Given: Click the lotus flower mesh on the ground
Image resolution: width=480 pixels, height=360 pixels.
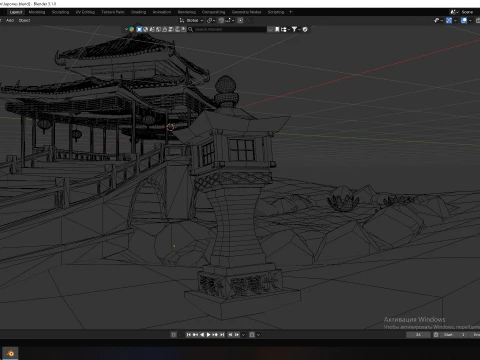Looking at the screenshot, I should 343,200.
